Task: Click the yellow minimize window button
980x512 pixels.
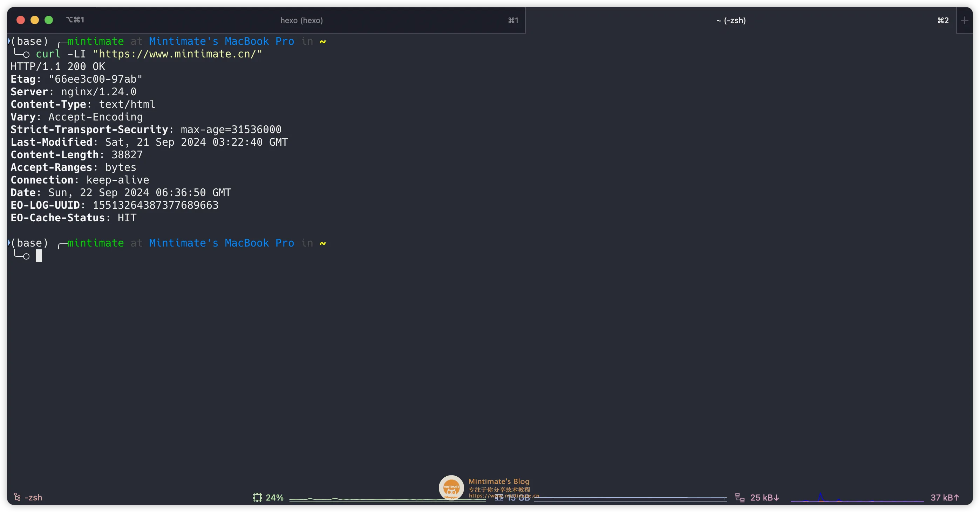Action: pyautogui.click(x=35, y=20)
